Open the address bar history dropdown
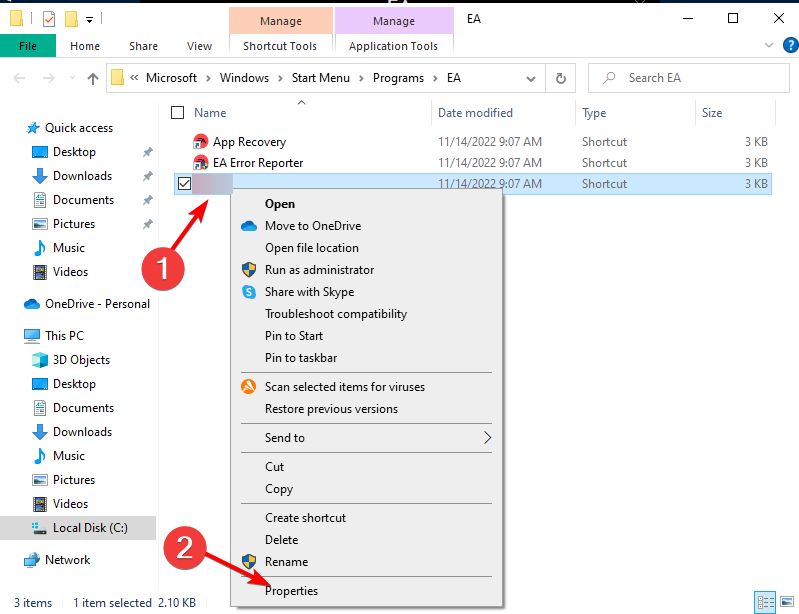Viewport: 799px width, 614px height. pyautogui.click(x=531, y=78)
